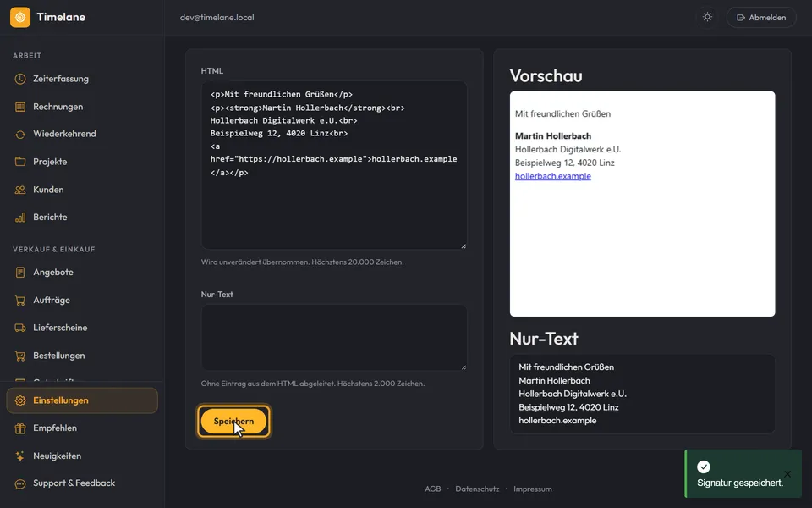Follow the hollerbach.example preview link
The height and width of the screenshot is (508, 812).
(x=552, y=176)
